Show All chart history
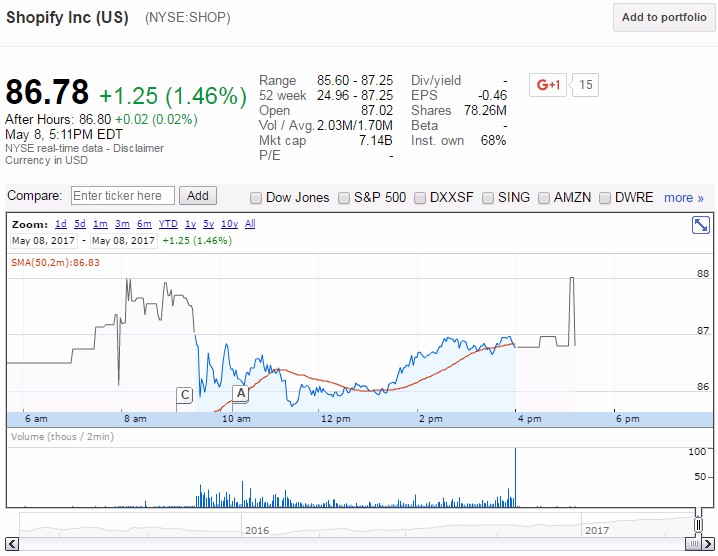 [250, 224]
